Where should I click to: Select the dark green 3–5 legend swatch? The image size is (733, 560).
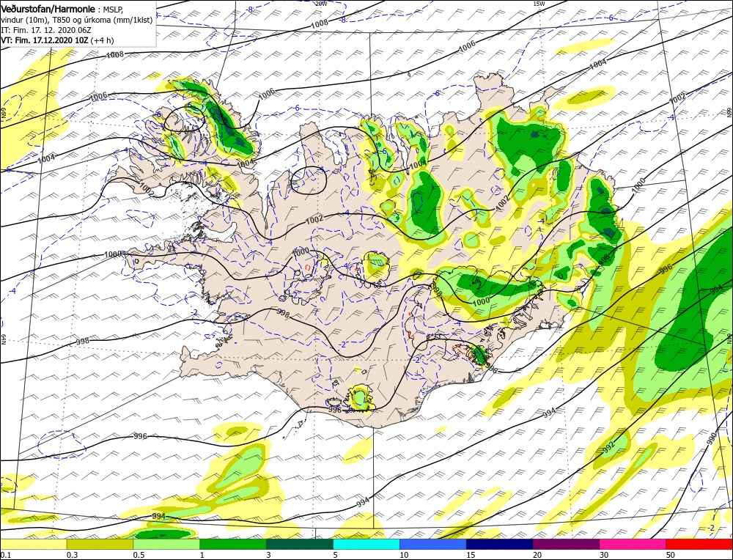[300, 544]
